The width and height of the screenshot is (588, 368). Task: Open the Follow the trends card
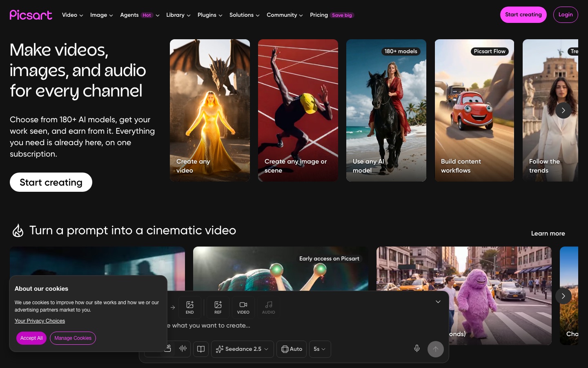pyautogui.click(x=550, y=110)
